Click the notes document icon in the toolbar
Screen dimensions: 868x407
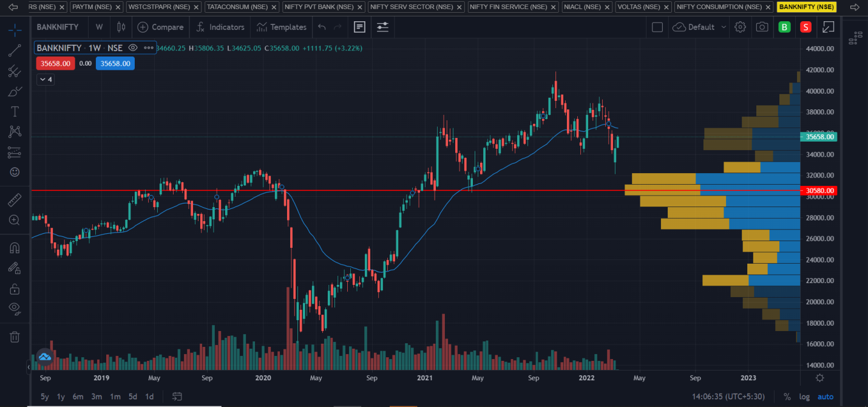pos(359,27)
